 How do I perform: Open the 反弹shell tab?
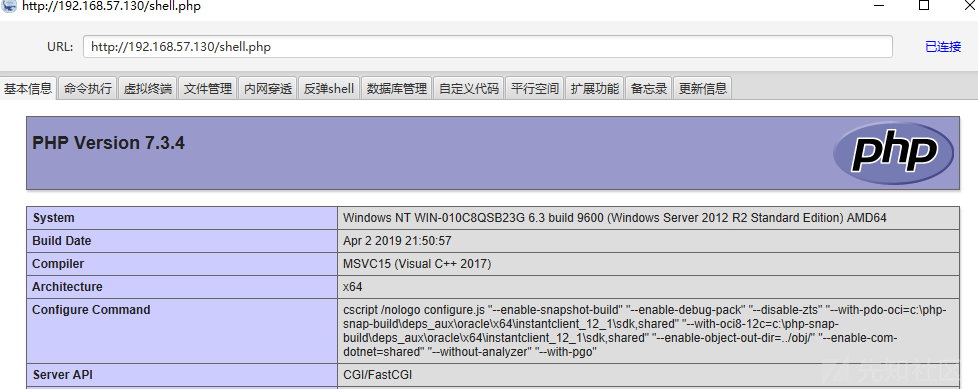(329, 89)
